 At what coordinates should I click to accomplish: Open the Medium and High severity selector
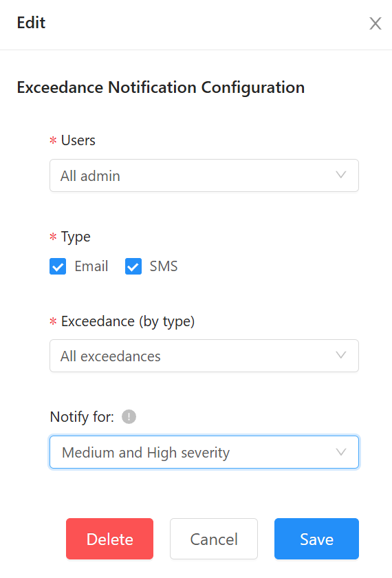(204, 452)
